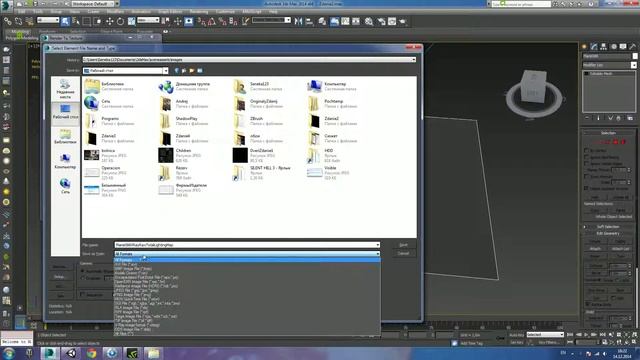Open the Rendering menu
Viewport: 640px width, 360px height.
(199, 11)
